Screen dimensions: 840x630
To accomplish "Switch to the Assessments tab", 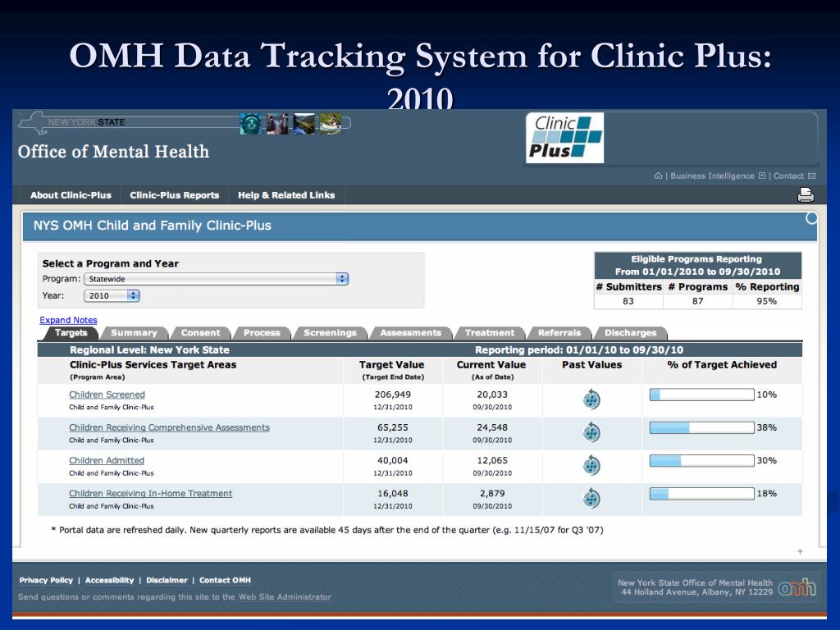I will pyautogui.click(x=411, y=333).
